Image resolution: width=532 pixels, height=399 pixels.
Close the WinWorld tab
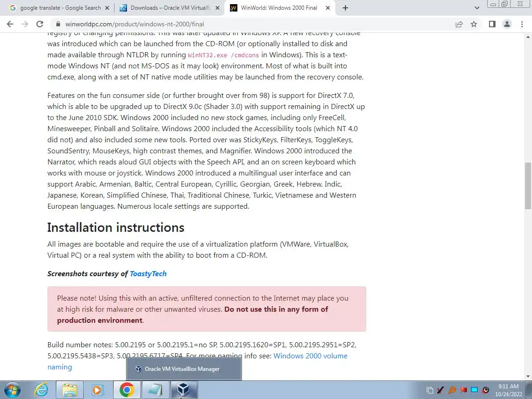[328, 8]
